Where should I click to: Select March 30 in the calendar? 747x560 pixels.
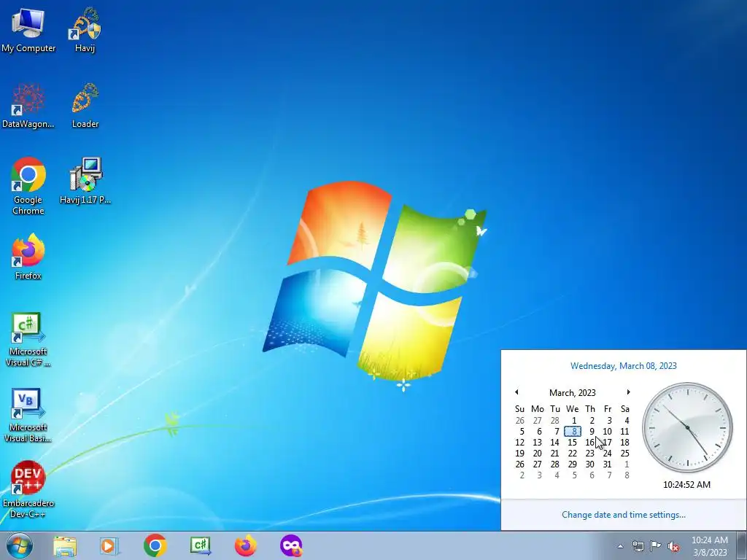point(589,464)
